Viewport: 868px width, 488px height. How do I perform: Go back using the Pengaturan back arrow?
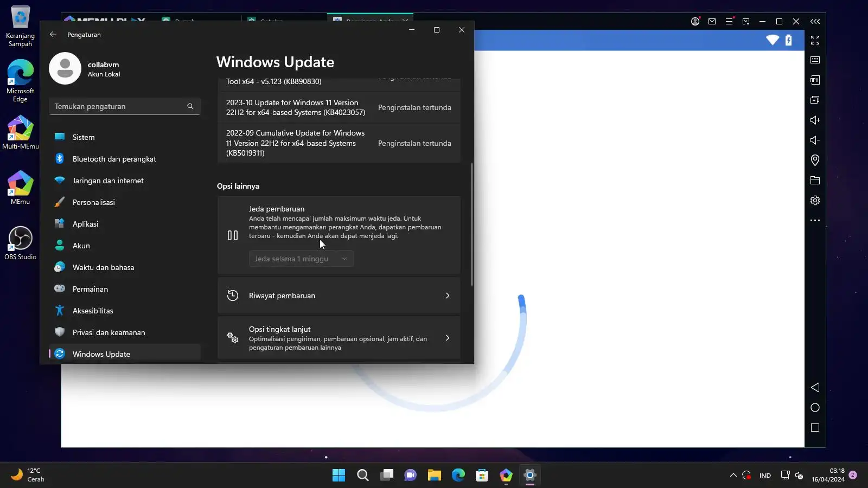[x=53, y=34]
